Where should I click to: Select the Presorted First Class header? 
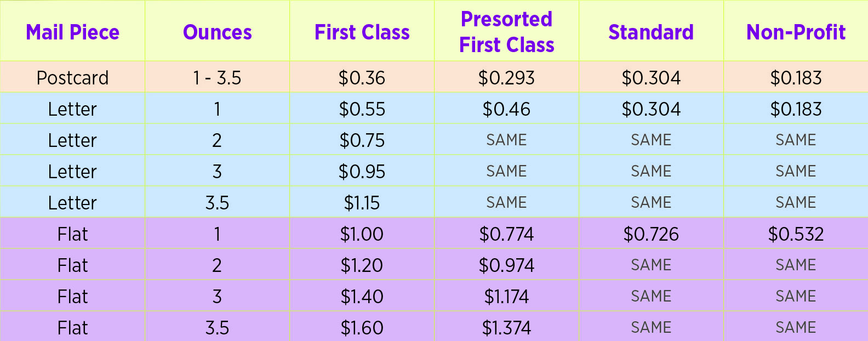point(507,32)
